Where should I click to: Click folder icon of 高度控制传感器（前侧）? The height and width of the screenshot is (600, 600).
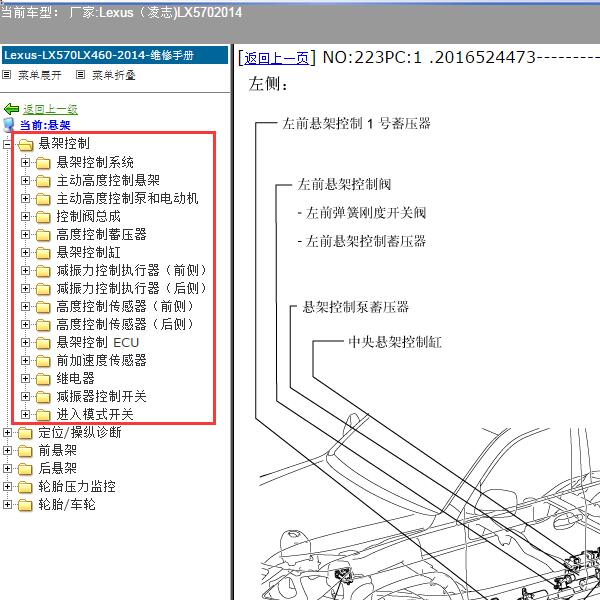[x=43, y=307]
